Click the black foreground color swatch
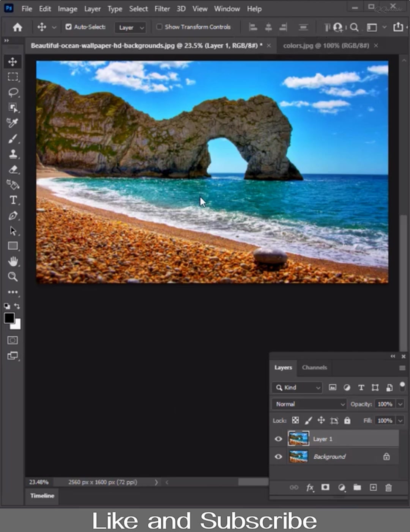This screenshot has height=532, width=410. (9, 318)
